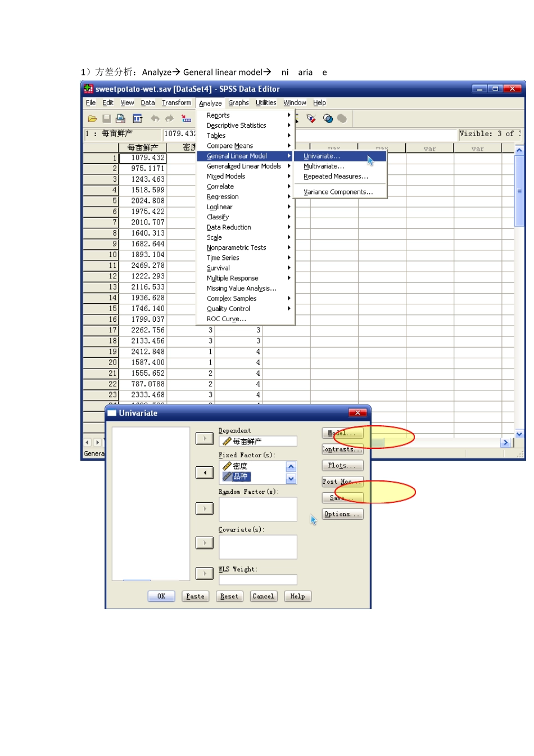Click the Data Editor vertical scrollbar up arrow
This screenshot has height=756, width=534.
pyautogui.click(x=519, y=150)
